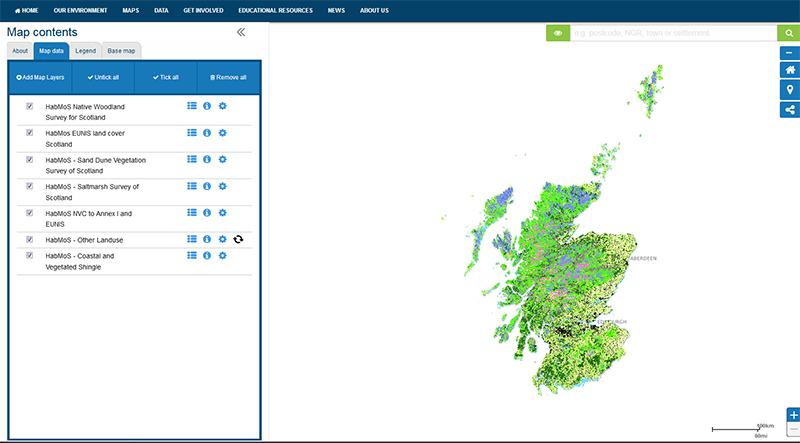Image resolution: width=800 pixels, height=443 pixels.
Task: Toggle the green eye visibility button
Action: point(557,33)
